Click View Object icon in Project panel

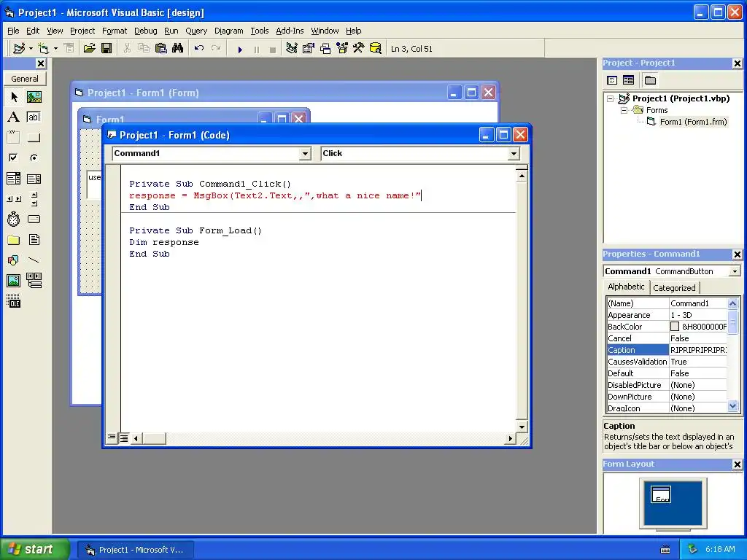[x=628, y=80]
